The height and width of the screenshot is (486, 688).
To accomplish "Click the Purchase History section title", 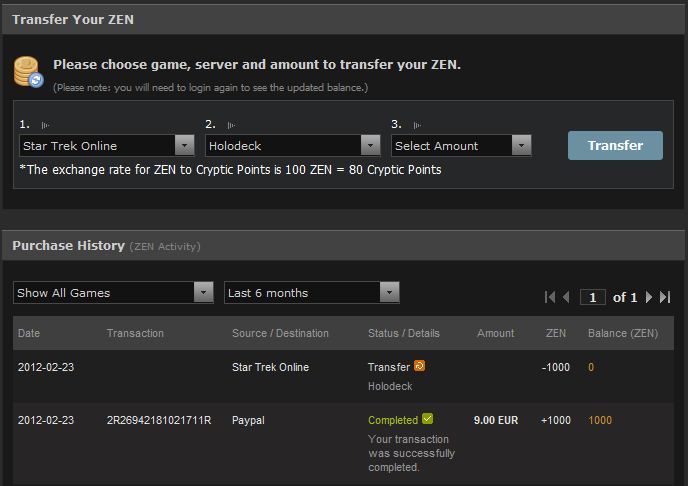I will pos(68,245).
